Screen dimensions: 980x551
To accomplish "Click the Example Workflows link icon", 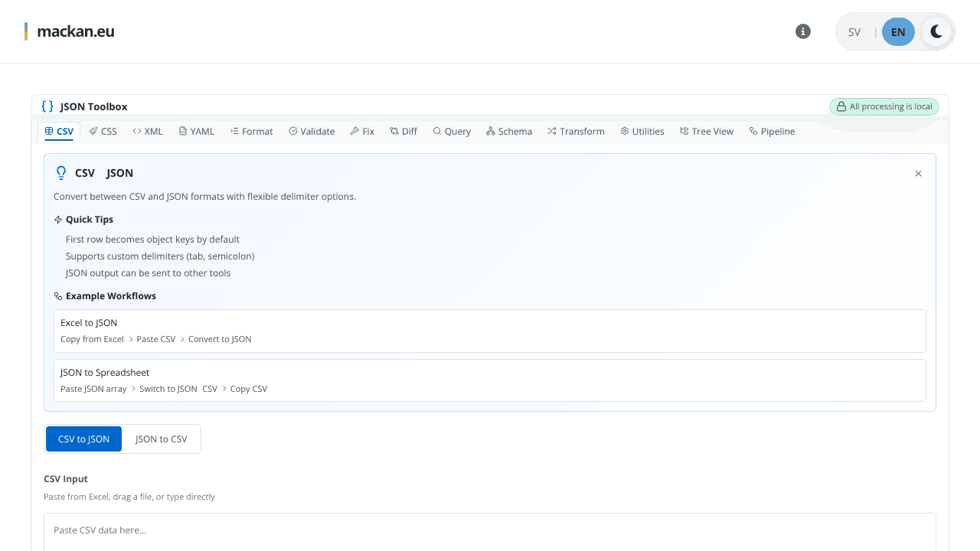I will tap(58, 296).
